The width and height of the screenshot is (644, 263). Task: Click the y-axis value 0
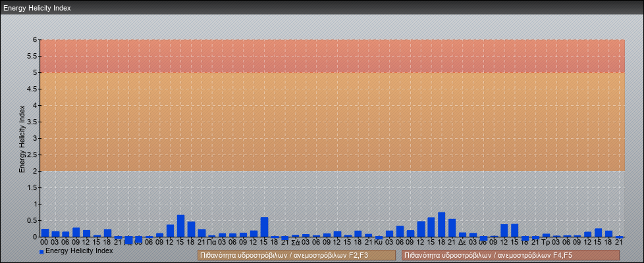(35, 237)
